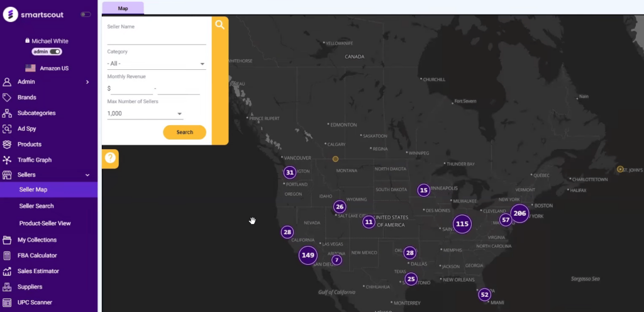
Task: Click the Admin person icon
Action: click(x=6, y=82)
